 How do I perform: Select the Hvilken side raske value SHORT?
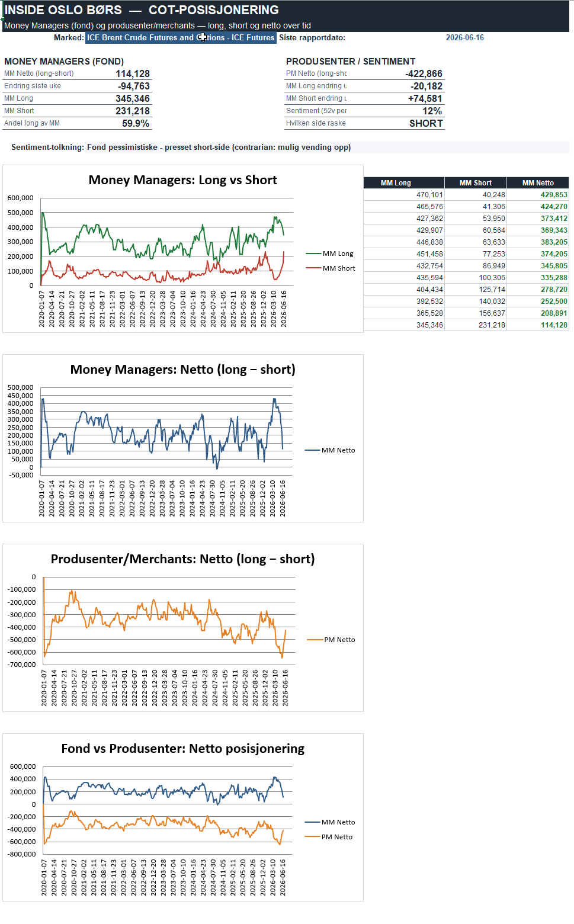pyautogui.click(x=426, y=123)
